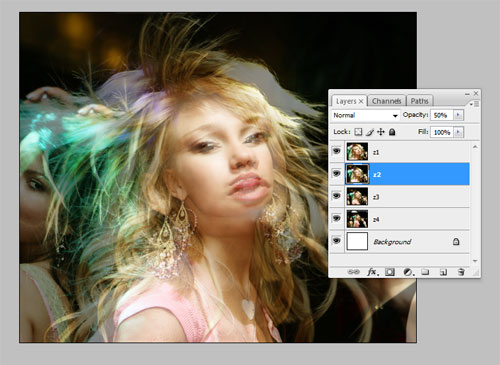The width and height of the screenshot is (500, 365).
Task: Click the Fill value field
Action: coord(442,132)
